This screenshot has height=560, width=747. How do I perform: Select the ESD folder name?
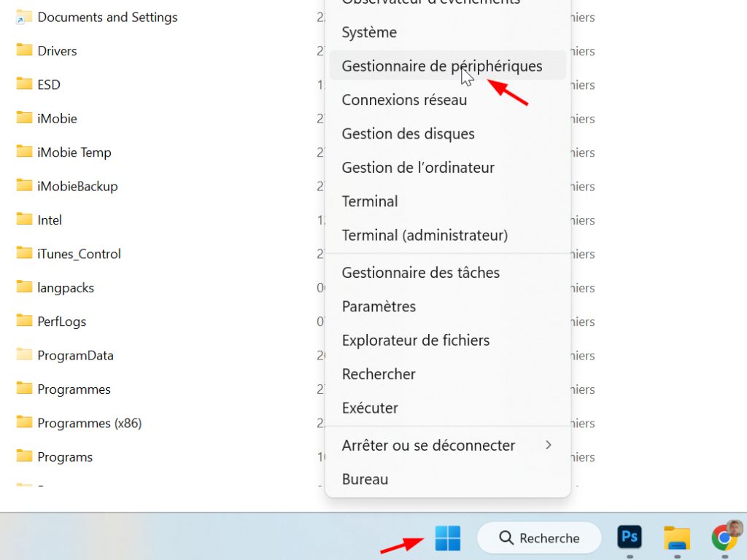click(x=49, y=85)
